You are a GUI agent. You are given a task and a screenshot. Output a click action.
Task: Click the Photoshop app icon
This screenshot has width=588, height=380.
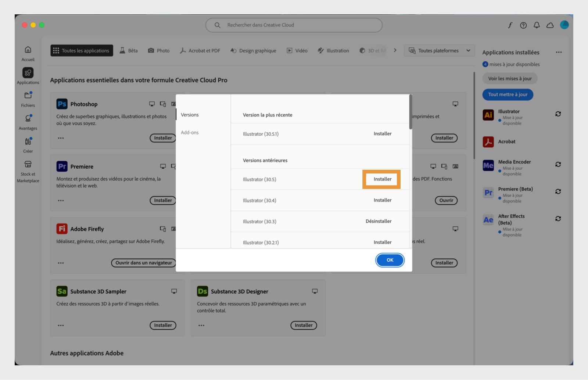click(x=62, y=104)
